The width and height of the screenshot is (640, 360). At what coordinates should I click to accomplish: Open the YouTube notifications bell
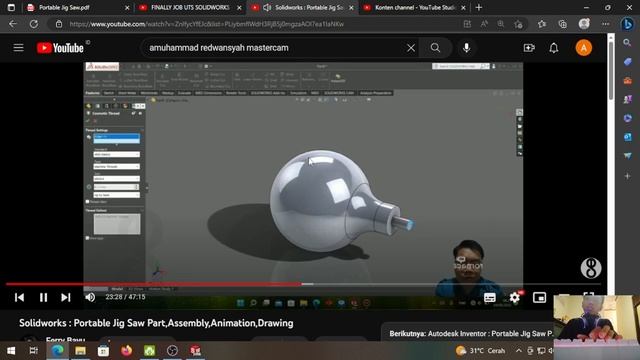tap(553, 48)
